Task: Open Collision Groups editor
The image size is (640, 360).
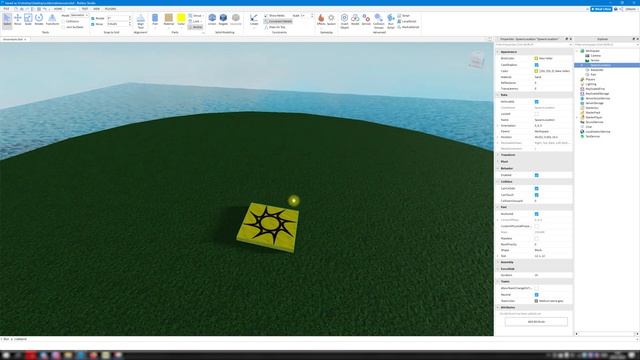Action: click(379, 21)
